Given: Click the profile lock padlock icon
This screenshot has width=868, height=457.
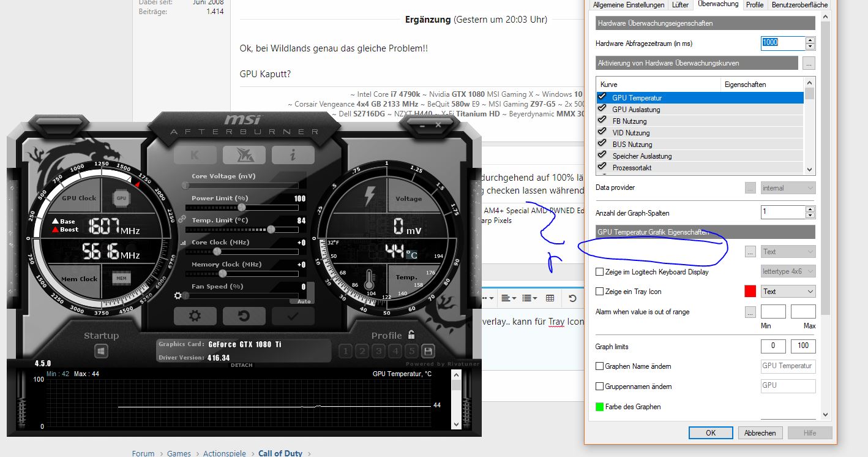Looking at the screenshot, I should coord(411,334).
